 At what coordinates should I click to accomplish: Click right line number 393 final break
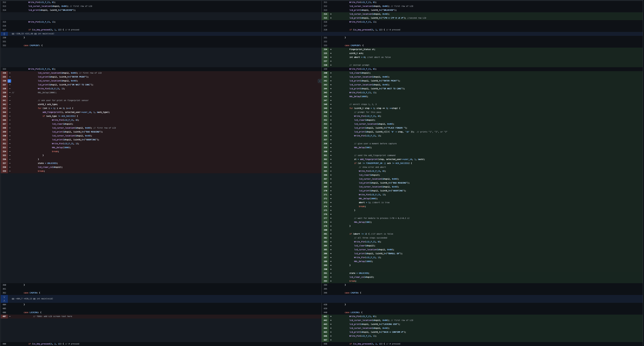325,281
